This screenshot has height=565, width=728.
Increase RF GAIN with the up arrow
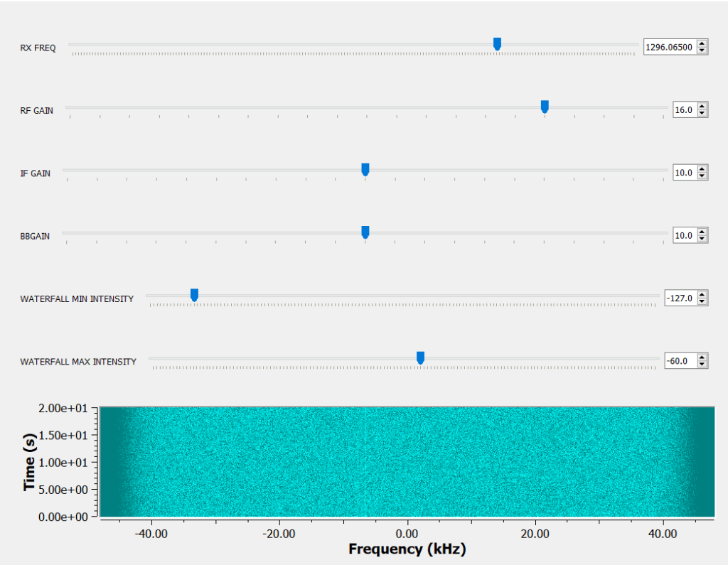[x=702, y=107]
